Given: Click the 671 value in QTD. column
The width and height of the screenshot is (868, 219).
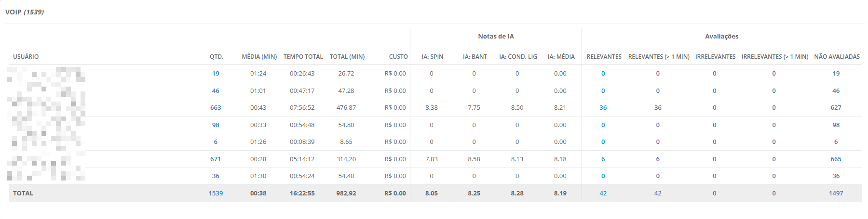Looking at the screenshot, I should 216,159.
